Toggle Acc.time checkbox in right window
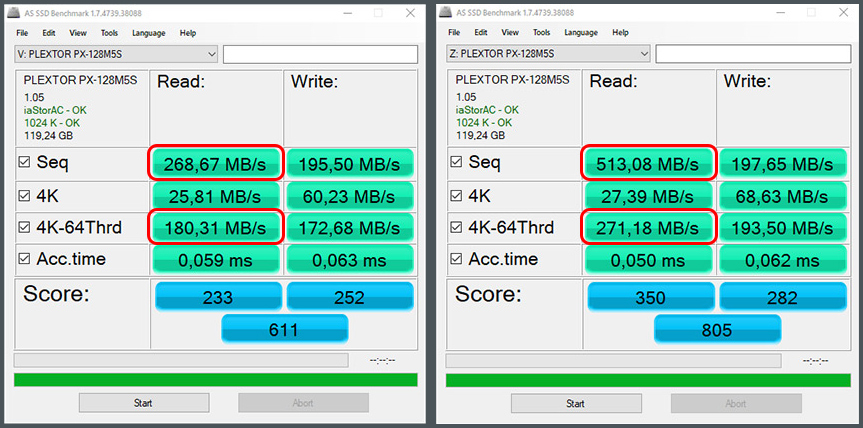The width and height of the screenshot is (863, 428). (456, 259)
